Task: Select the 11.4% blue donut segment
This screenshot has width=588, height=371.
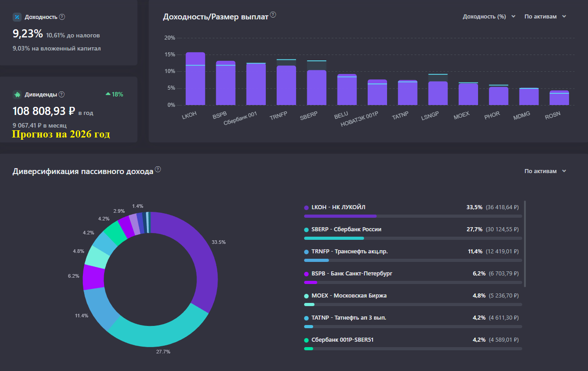Action: (x=99, y=308)
